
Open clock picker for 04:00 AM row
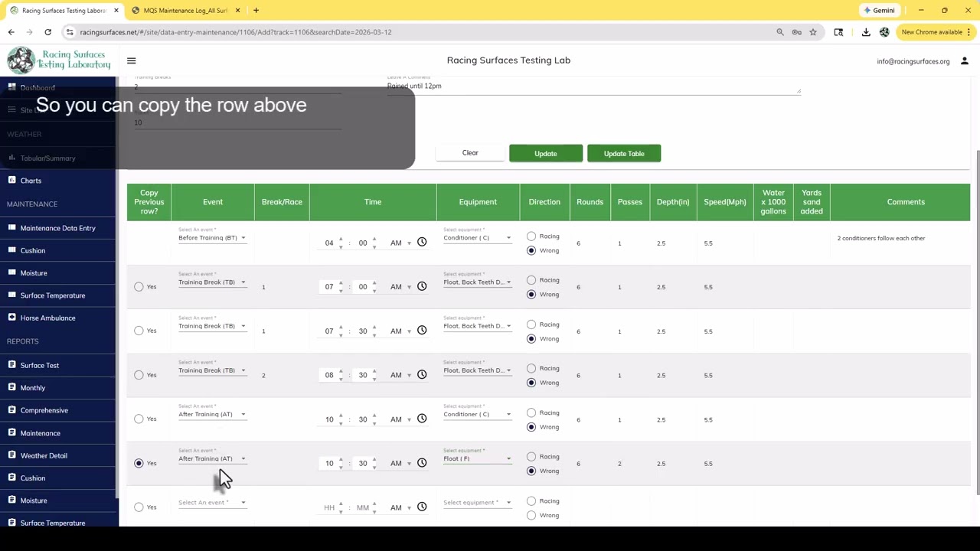422,243
